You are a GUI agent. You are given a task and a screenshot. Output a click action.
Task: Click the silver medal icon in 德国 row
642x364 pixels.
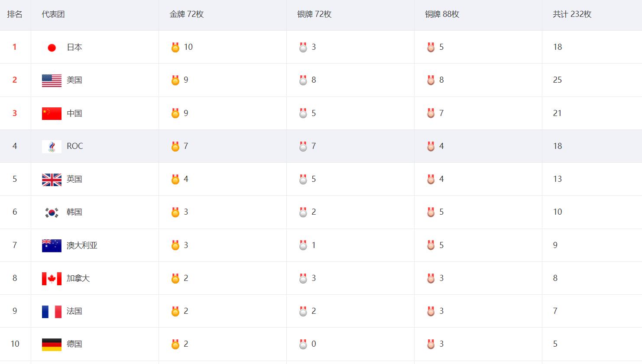point(303,344)
